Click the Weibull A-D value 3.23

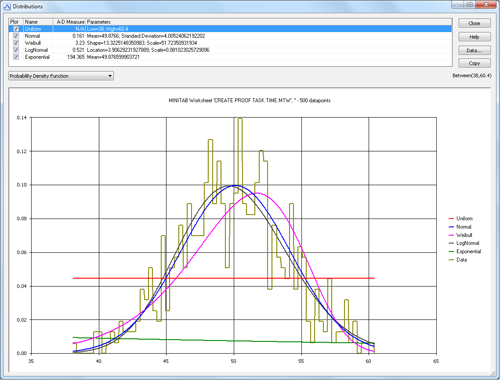click(80, 43)
